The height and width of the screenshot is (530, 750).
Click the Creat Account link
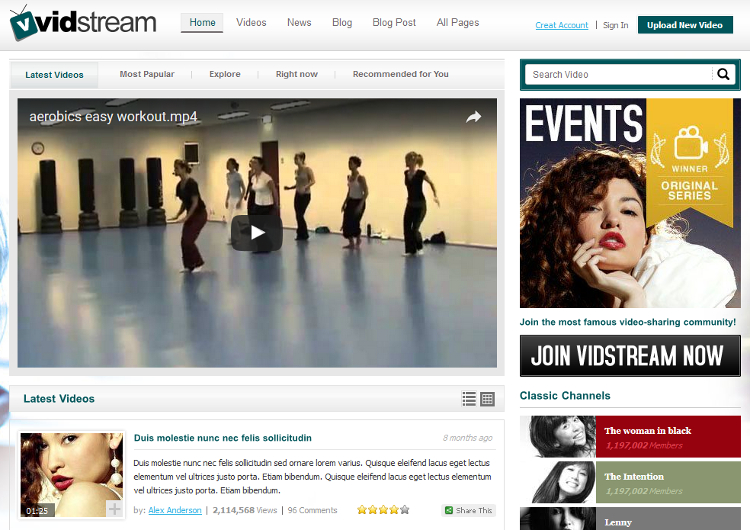[562, 25]
